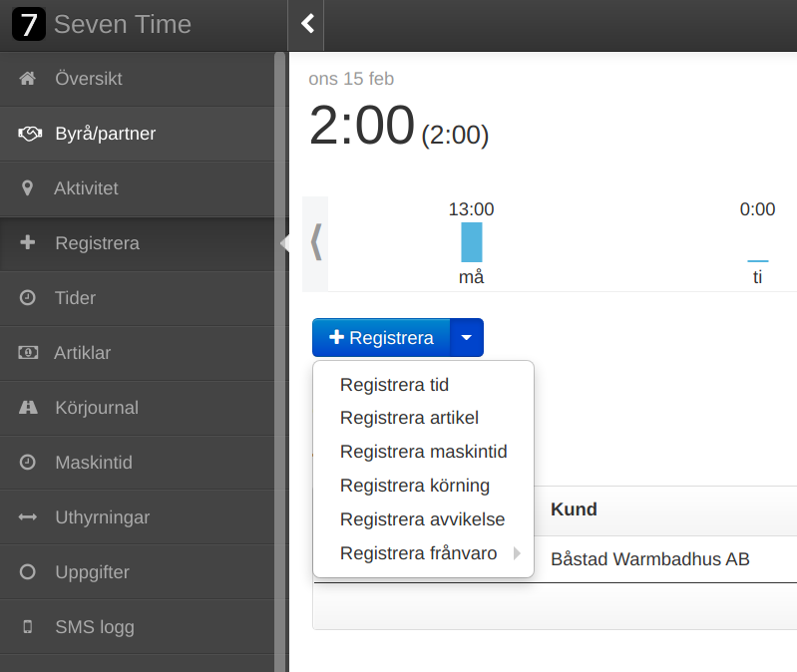Viewport: 797px width, 672px height.
Task: Open Maskintid in the sidebar
Action: pos(94,463)
